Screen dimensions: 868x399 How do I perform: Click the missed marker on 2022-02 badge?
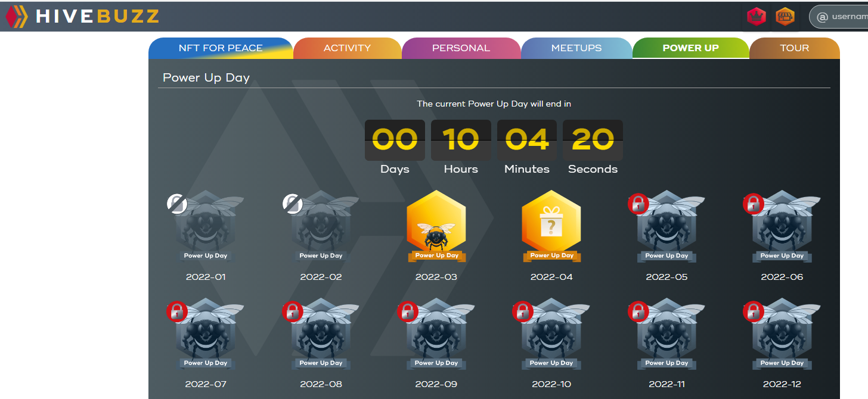tap(292, 204)
